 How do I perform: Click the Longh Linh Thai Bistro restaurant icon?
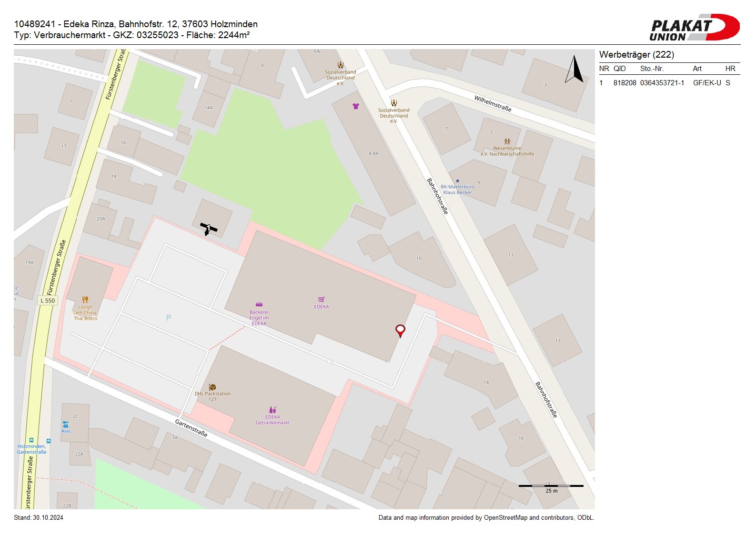[x=85, y=300]
